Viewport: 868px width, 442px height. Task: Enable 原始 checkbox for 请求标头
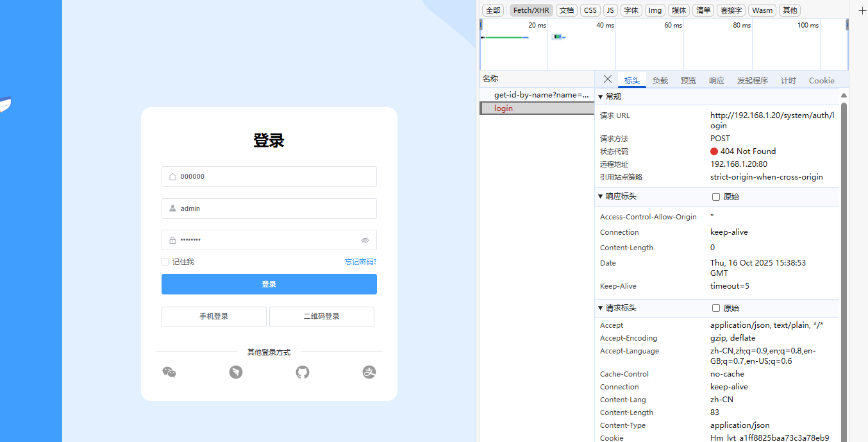click(x=716, y=308)
